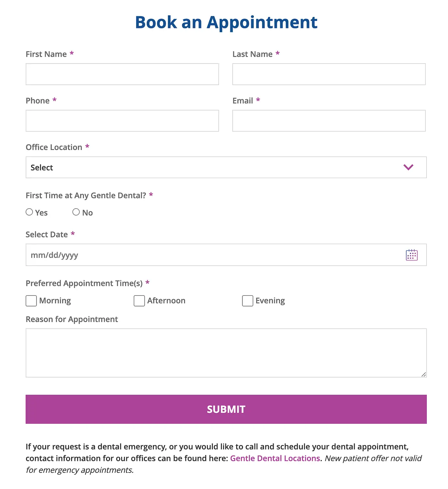
Task: Open the calendar date picker icon
Action: point(412,255)
